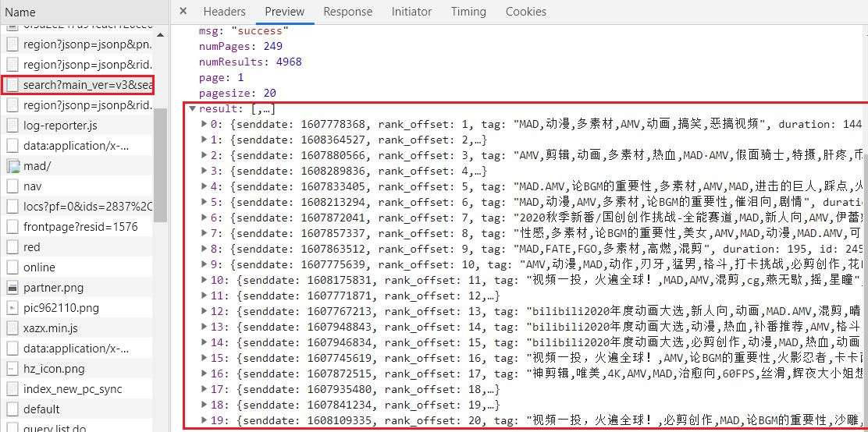The image size is (868, 432).
Task: Expand result item 9 with senddate 1607775639
Action: (205, 264)
